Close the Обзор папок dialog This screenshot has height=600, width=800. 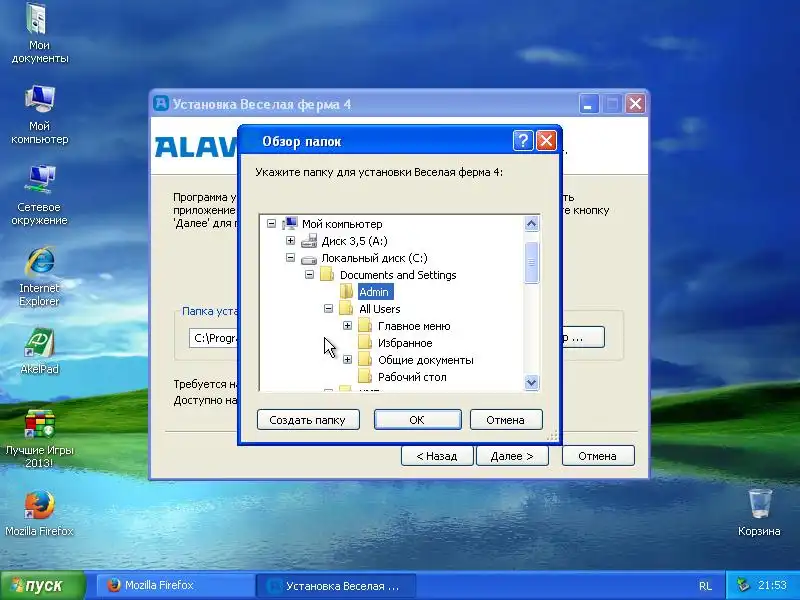546,140
